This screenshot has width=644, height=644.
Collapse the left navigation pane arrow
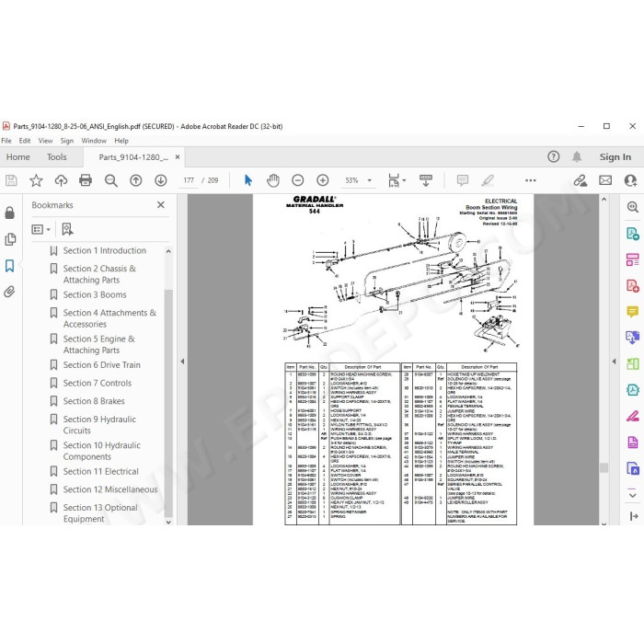pyautogui.click(x=182, y=362)
